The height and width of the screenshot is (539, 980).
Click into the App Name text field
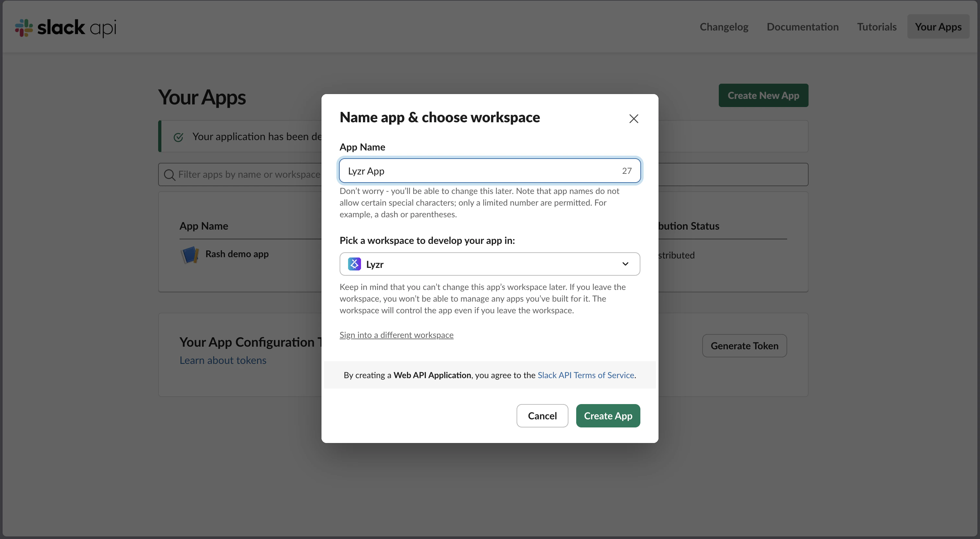click(x=479, y=171)
